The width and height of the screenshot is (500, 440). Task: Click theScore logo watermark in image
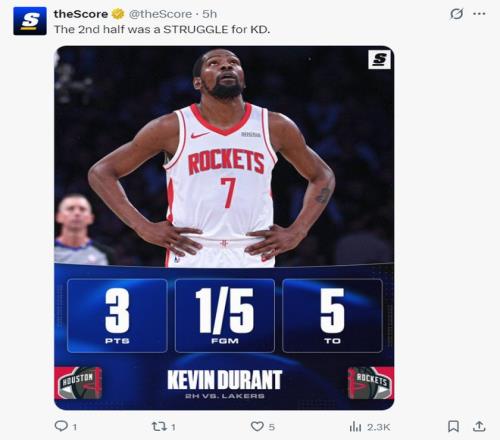pyautogui.click(x=379, y=60)
